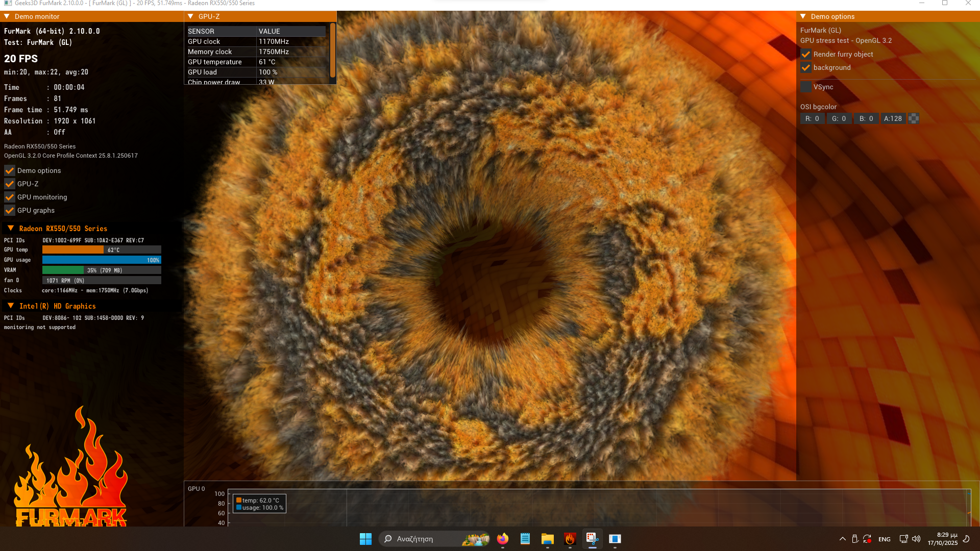Viewport: 980px width, 551px height.
Task: Click the FurMark flame taskbar icon
Action: (x=570, y=539)
